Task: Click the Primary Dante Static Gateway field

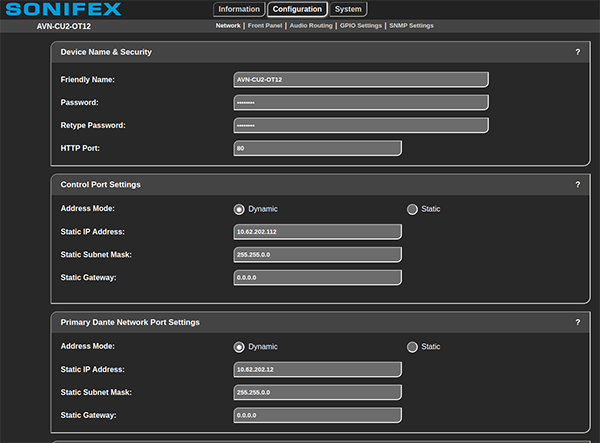Action: click(x=318, y=415)
